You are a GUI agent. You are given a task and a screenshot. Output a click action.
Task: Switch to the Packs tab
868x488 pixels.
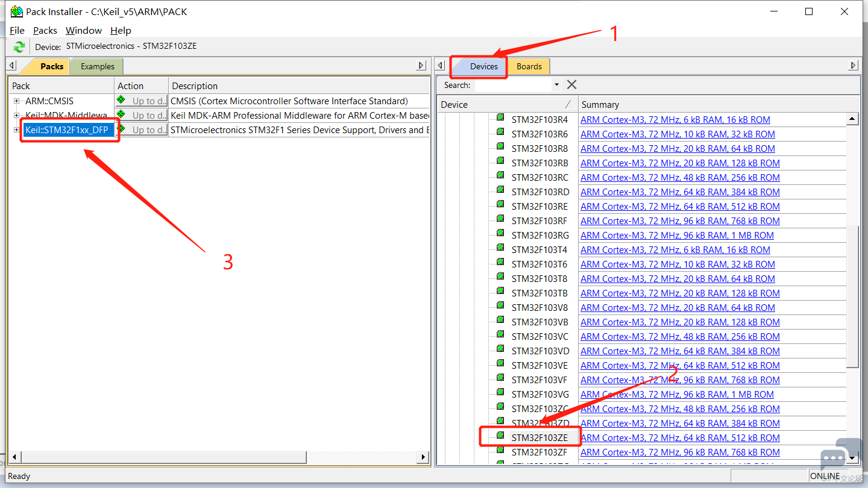51,66
